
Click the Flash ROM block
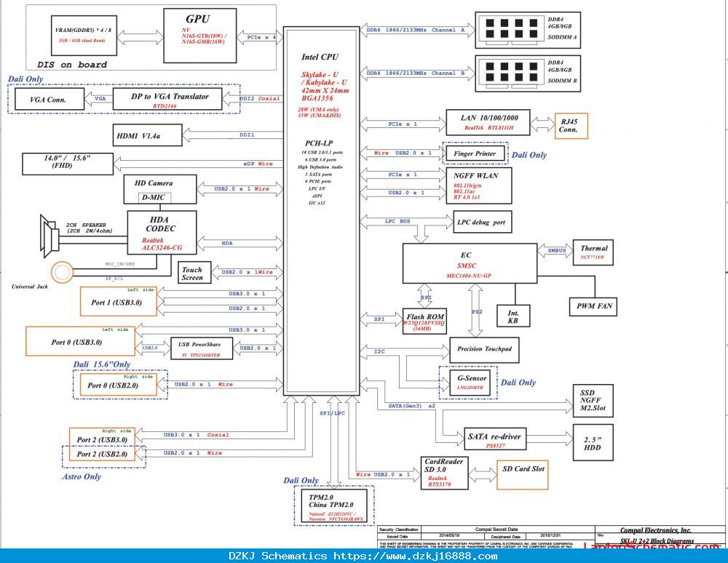pyautogui.click(x=424, y=322)
